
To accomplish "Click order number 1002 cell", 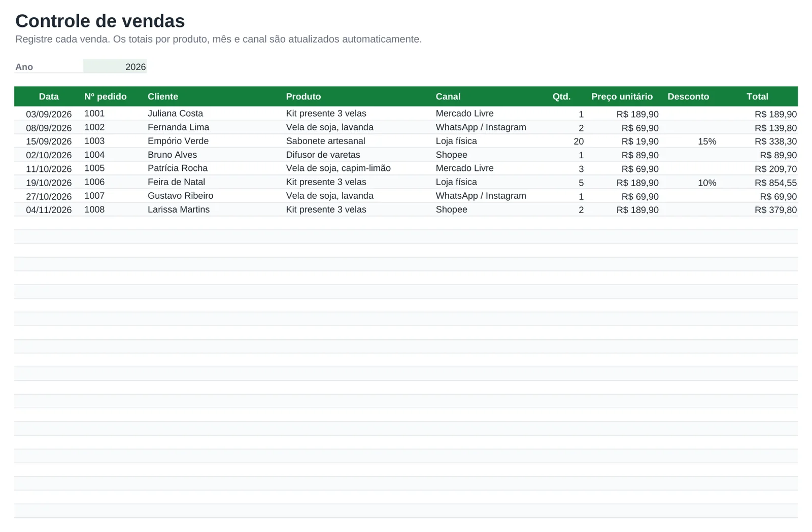I will [x=115, y=127].
